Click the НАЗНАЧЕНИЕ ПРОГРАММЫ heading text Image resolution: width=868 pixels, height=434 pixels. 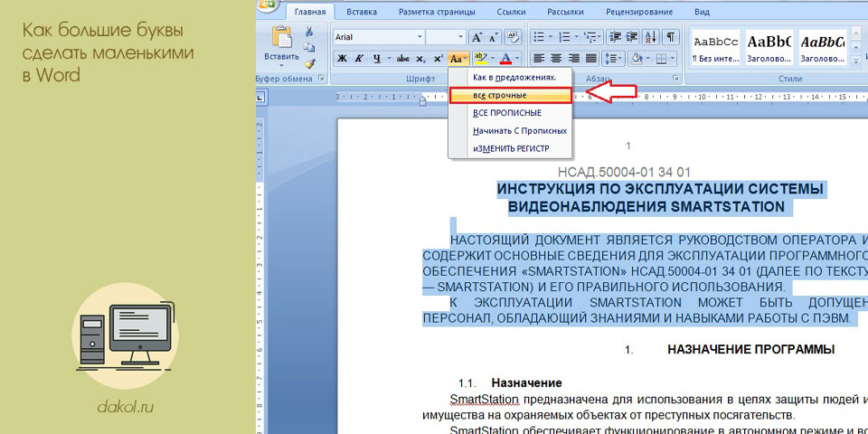click(x=751, y=349)
